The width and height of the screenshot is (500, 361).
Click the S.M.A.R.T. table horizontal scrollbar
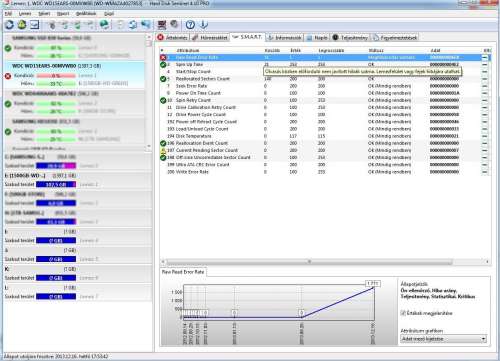[309, 262]
